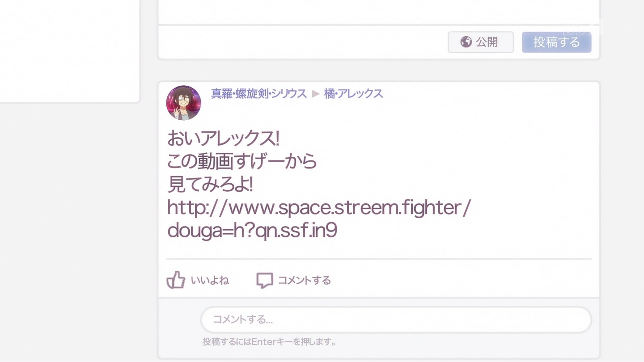Visit 真羅·螺旋剣·シリウス profile link
This screenshot has width=644, height=362.
pyautogui.click(x=259, y=94)
